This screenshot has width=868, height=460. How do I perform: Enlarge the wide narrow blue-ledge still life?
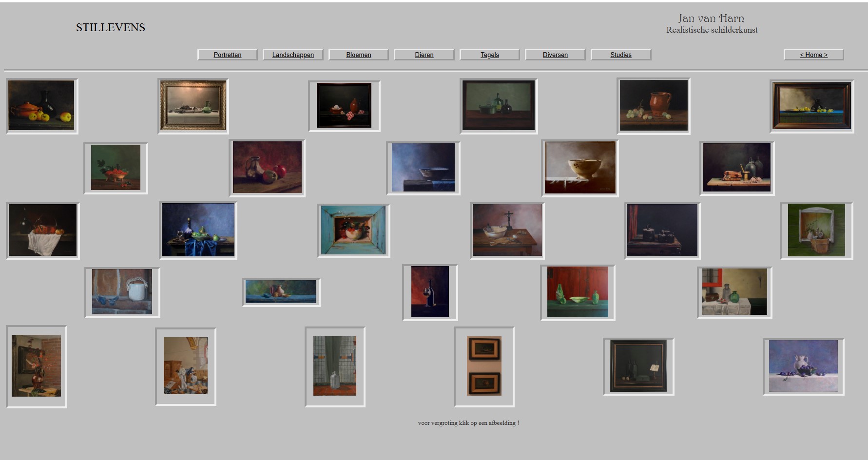281,292
